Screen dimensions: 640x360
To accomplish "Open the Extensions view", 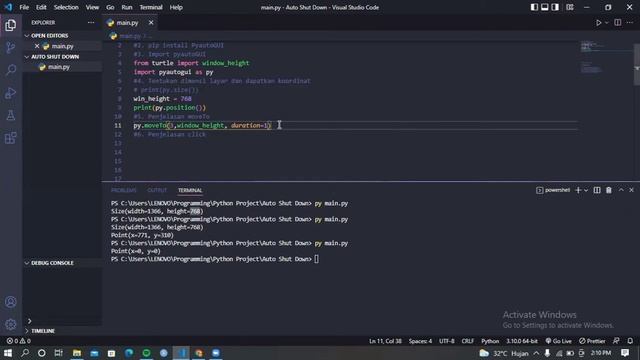I will pos(11,138).
